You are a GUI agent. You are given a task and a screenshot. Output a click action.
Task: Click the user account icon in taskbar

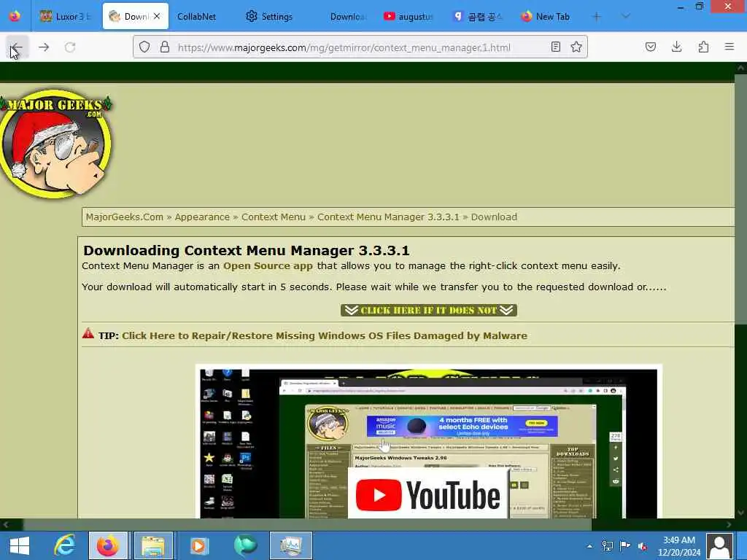(720, 546)
